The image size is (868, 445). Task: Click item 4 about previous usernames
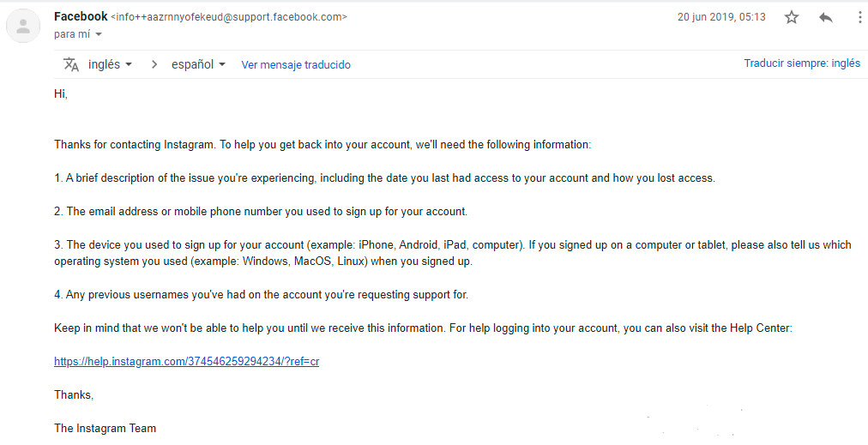click(x=262, y=295)
